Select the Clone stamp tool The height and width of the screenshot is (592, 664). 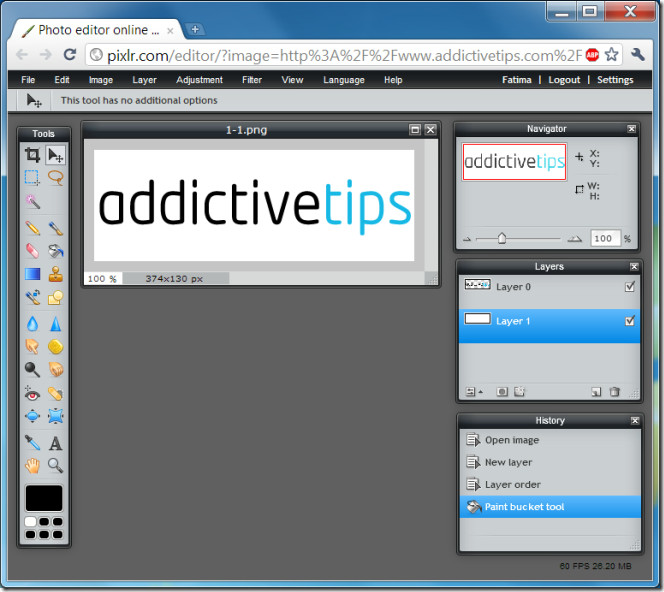[x=55, y=274]
